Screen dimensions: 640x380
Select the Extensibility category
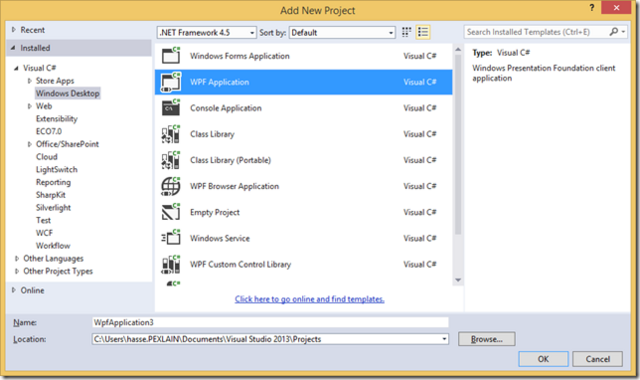(57, 119)
